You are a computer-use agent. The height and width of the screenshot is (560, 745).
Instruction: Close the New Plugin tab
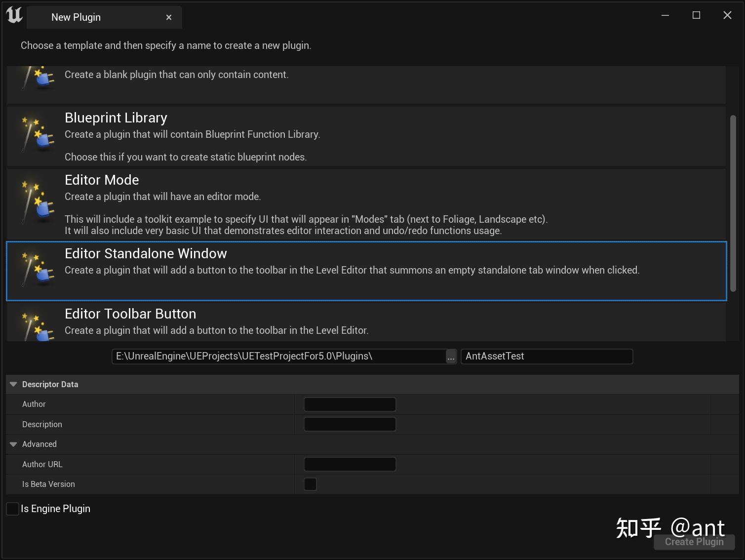pos(168,17)
